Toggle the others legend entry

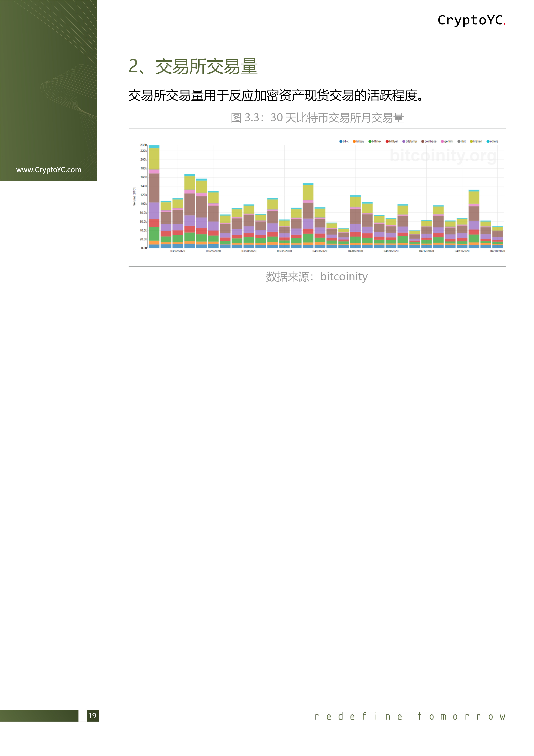(492, 141)
